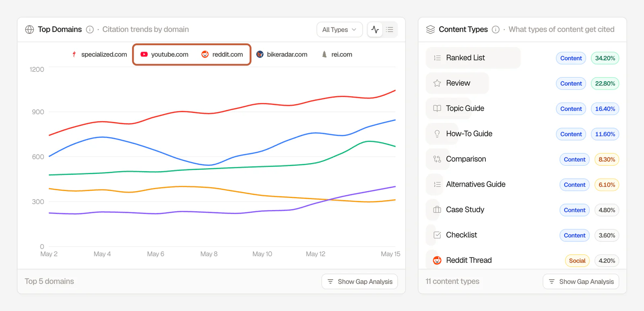Click the 3.60% badge

(x=607, y=235)
